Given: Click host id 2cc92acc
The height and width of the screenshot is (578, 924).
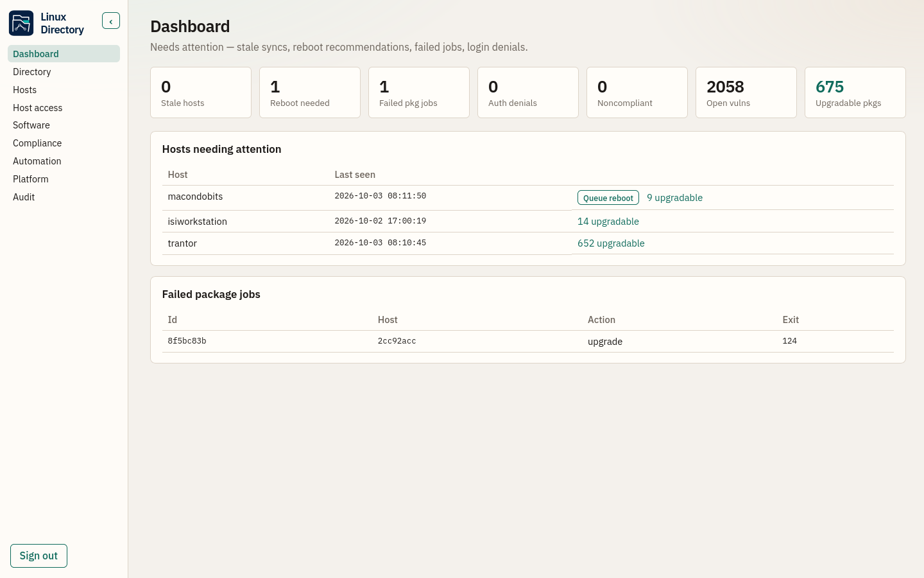Looking at the screenshot, I should [x=397, y=341].
